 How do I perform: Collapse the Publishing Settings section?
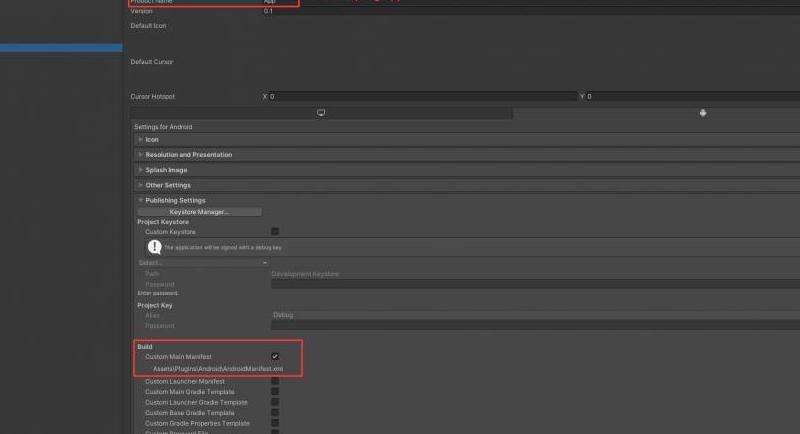tap(175, 200)
